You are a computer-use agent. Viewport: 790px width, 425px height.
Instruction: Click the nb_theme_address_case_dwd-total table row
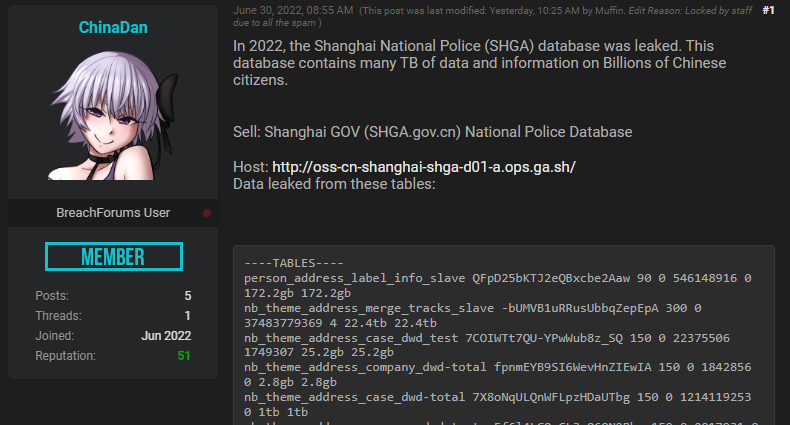coord(498,404)
